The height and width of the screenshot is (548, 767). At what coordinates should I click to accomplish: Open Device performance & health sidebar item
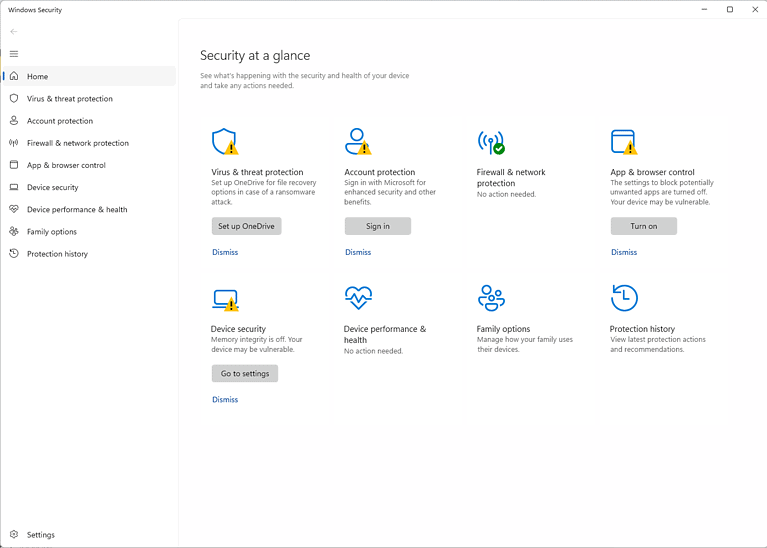(90, 209)
